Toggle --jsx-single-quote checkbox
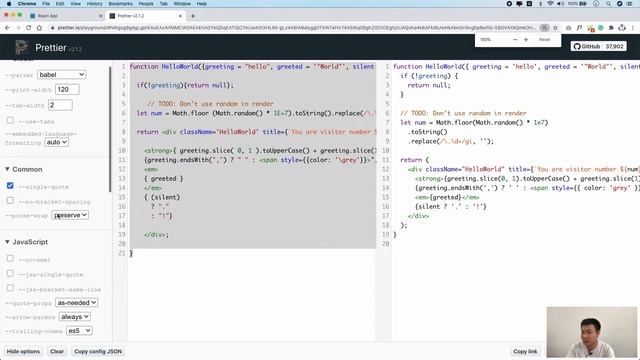This screenshot has width=640, height=360. 10,273
